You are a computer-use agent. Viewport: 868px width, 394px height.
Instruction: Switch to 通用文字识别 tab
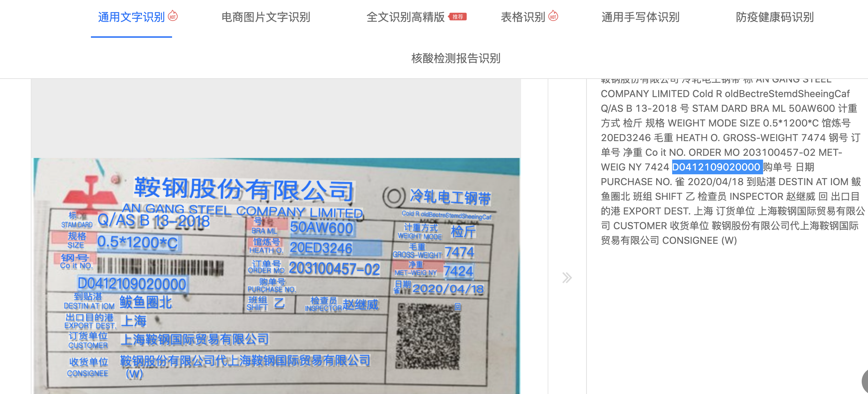point(131,17)
